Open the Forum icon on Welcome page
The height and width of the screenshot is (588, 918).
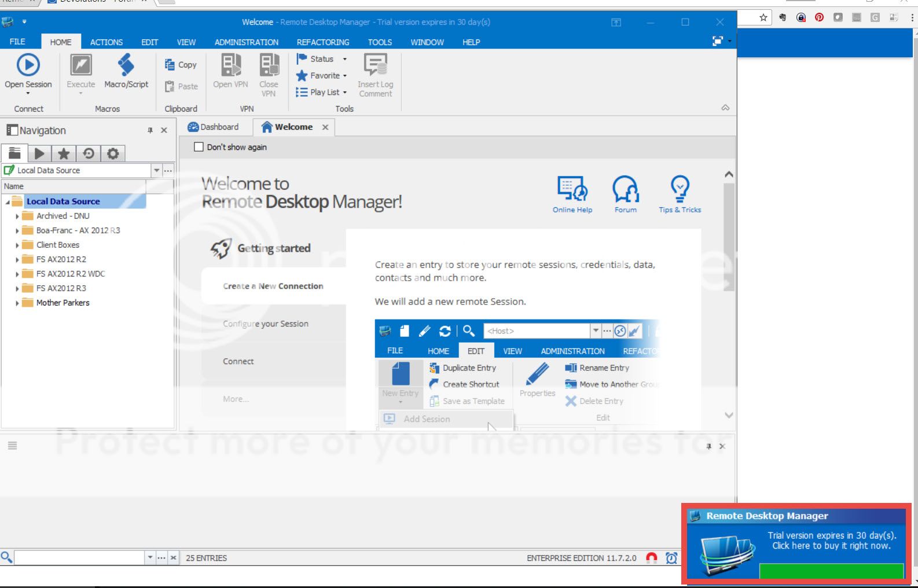click(x=625, y=189)
